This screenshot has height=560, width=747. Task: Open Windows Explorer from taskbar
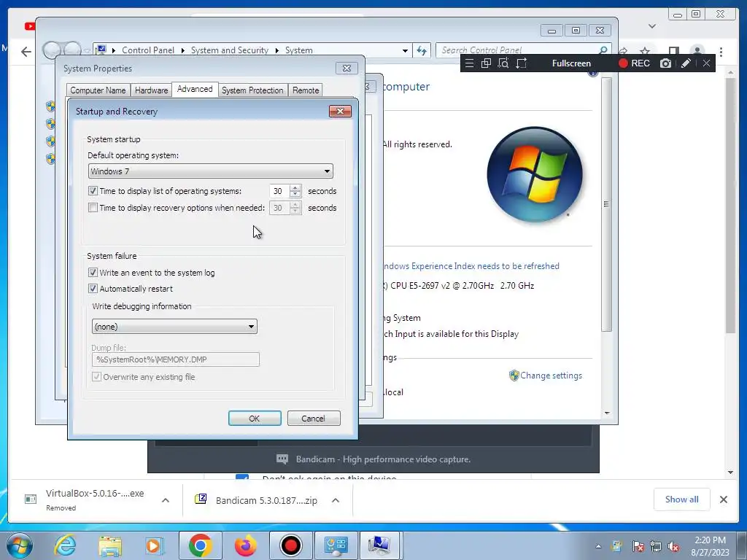pos(110,545)
